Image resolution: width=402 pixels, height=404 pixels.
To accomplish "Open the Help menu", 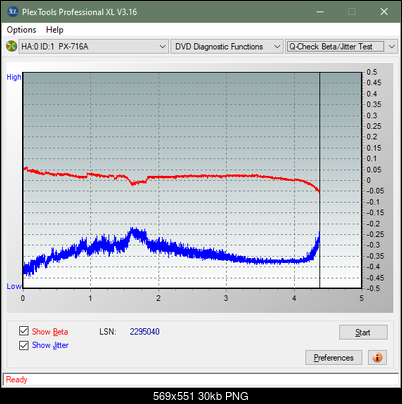I will click(55, 30).
